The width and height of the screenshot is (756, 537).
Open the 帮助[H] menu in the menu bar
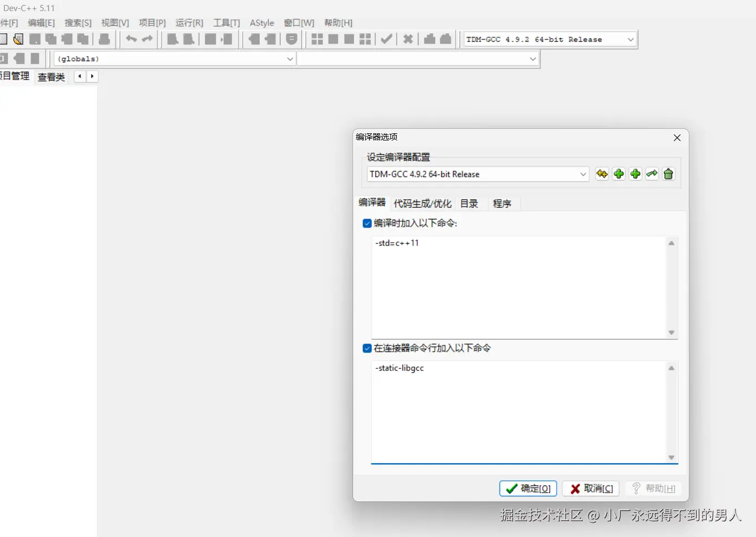[338, 23]
